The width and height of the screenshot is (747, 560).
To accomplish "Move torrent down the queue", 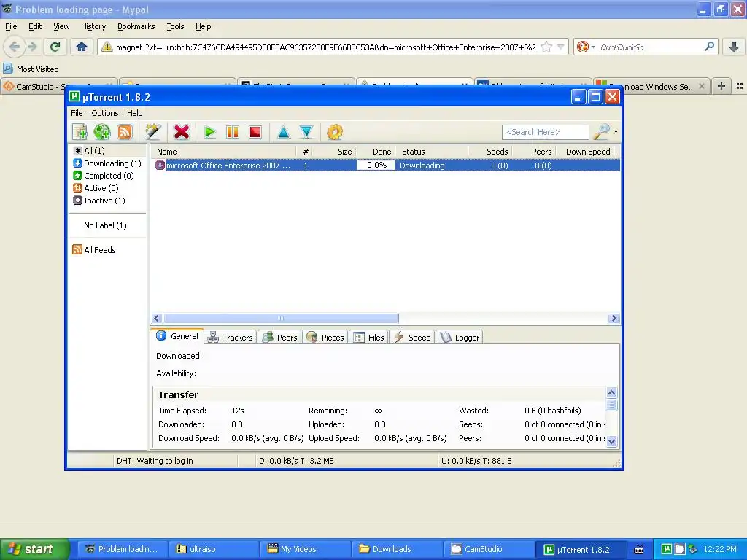I will point(306,132).
